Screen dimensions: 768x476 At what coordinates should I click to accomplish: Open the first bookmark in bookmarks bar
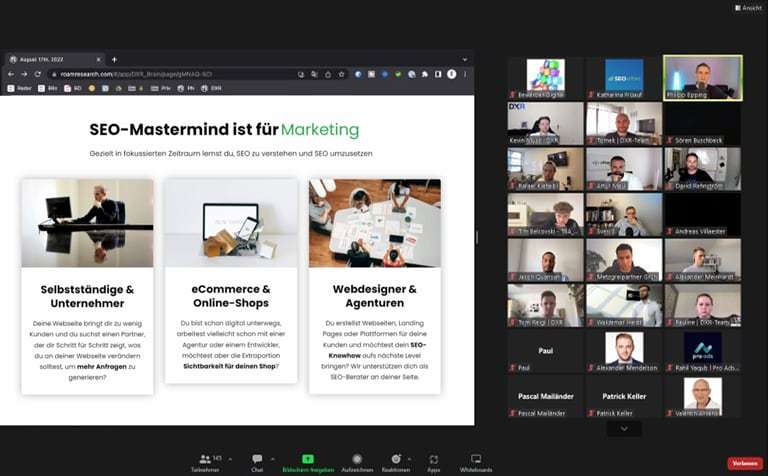pos(20,89)
